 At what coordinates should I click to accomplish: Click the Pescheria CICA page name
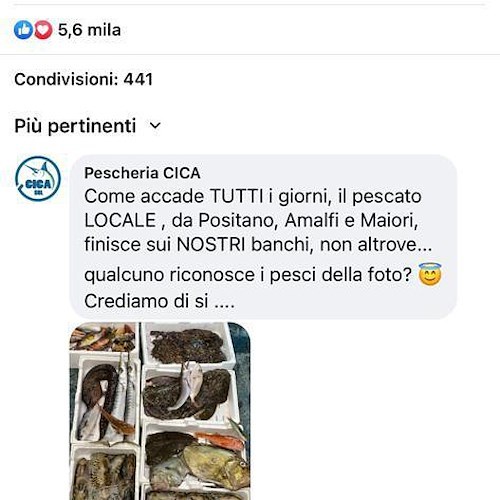tap(142, 173)
